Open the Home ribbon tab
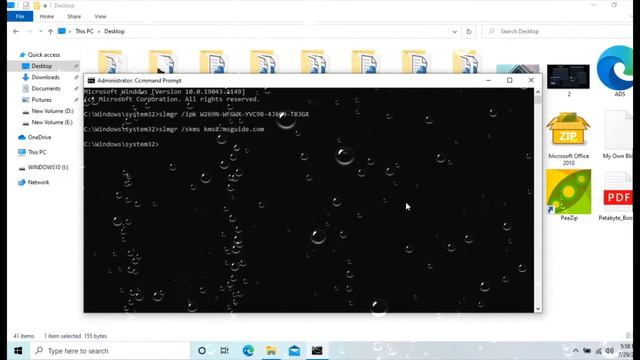The width and height of the screenshot is (640, 360). click(x=47, y=16)
